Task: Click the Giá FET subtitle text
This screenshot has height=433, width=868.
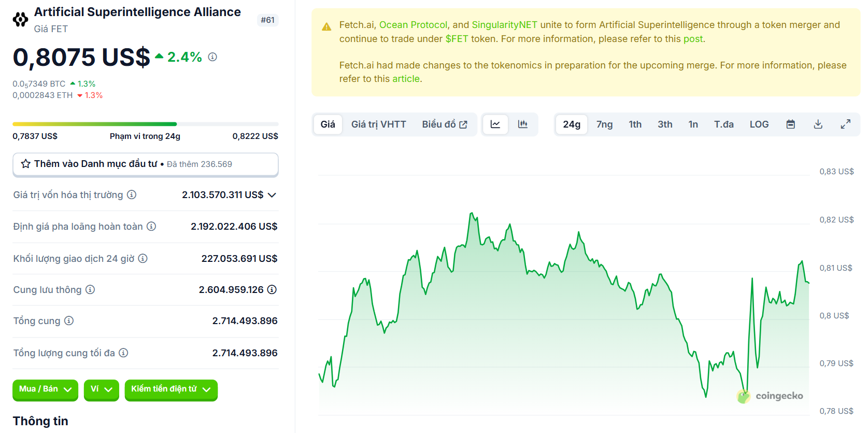Action: click(x=51, y=29)
